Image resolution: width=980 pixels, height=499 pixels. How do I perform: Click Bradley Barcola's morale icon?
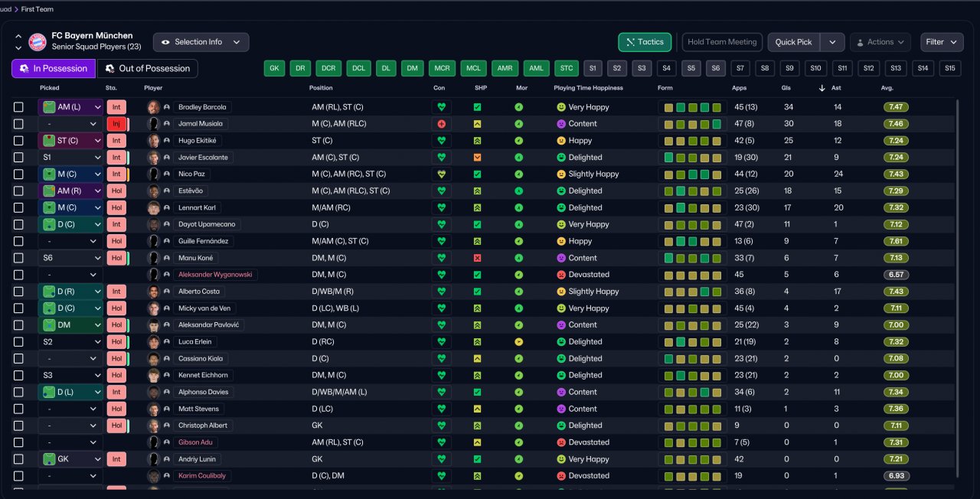519,107
